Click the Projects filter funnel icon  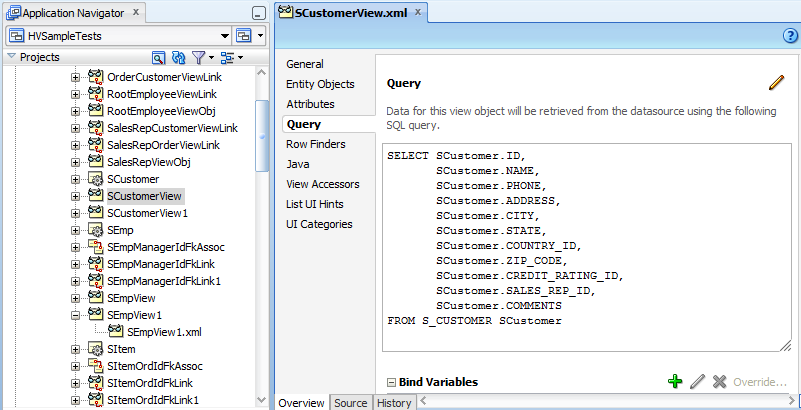pyautogui.click(x=198, y=58)
